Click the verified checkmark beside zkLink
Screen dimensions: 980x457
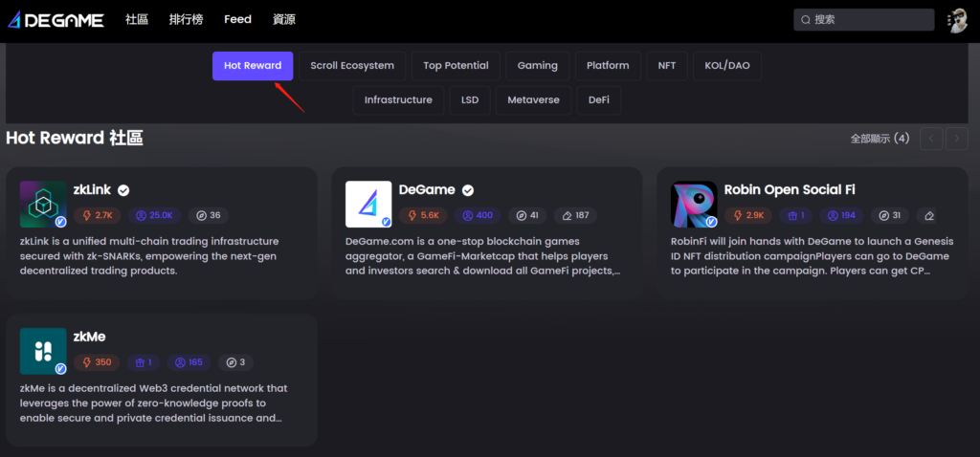coord(123,190)
